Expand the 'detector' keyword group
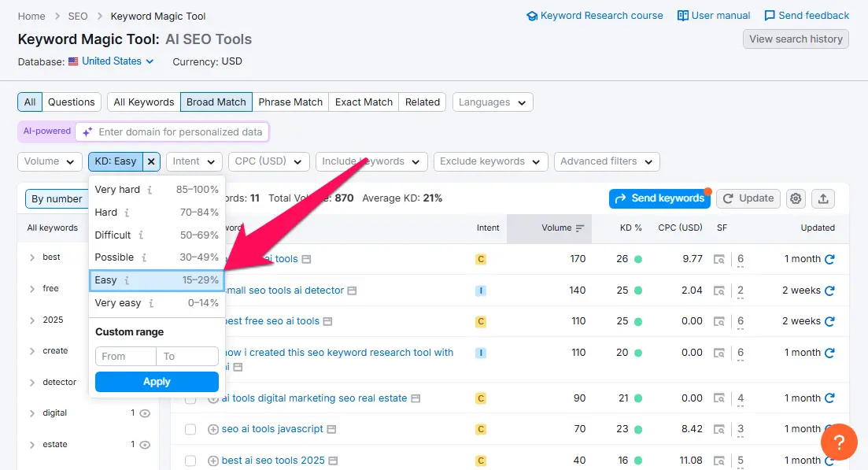The image size is (868, 470). pos(32,383)
